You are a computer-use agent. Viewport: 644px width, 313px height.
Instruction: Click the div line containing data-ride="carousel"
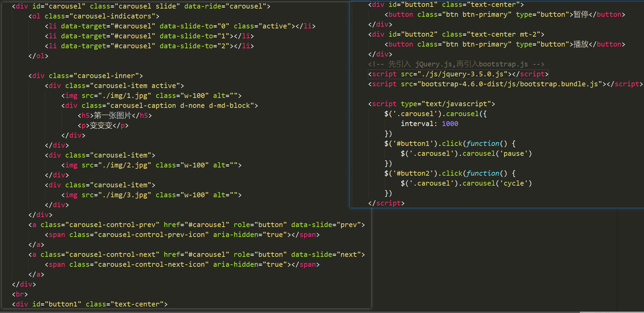click(141, 6)
